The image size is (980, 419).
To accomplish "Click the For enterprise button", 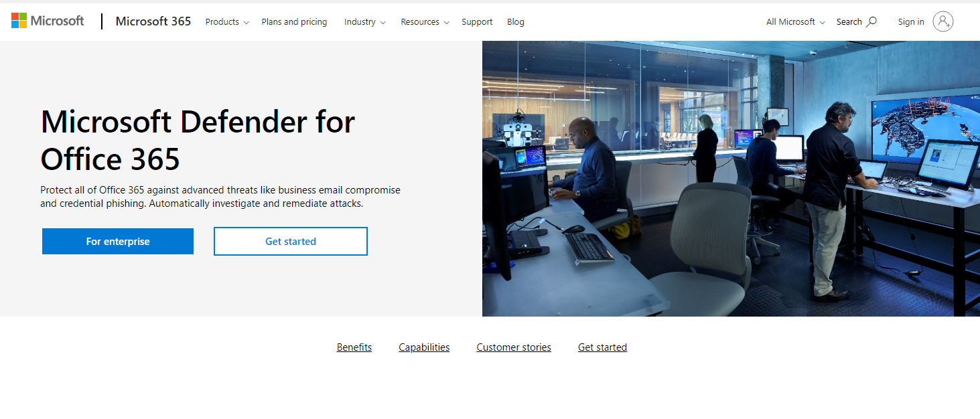I will [x=118, y=242].
